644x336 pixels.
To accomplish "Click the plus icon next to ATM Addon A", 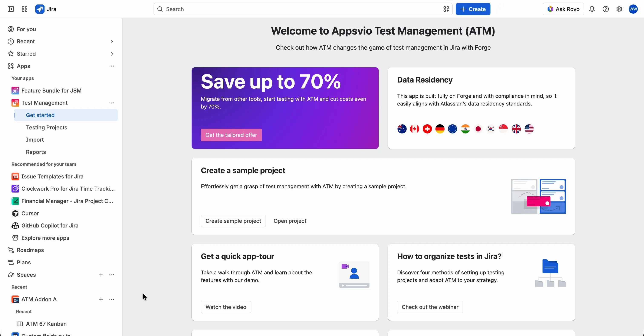I will point(101,299).
